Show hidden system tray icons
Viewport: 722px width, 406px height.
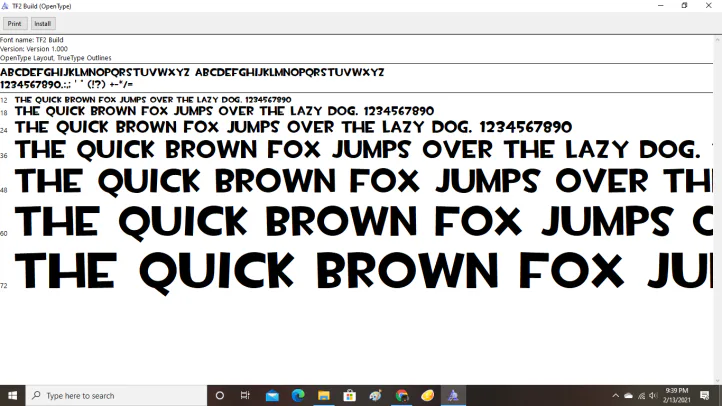point(616,395)
